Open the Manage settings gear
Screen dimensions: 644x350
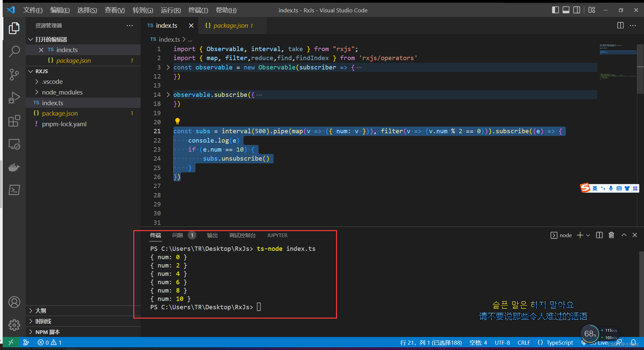(14, 325)
